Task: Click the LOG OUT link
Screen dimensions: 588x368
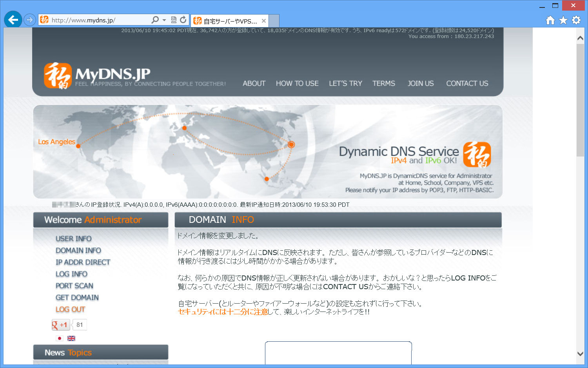Action: (70, 309)
